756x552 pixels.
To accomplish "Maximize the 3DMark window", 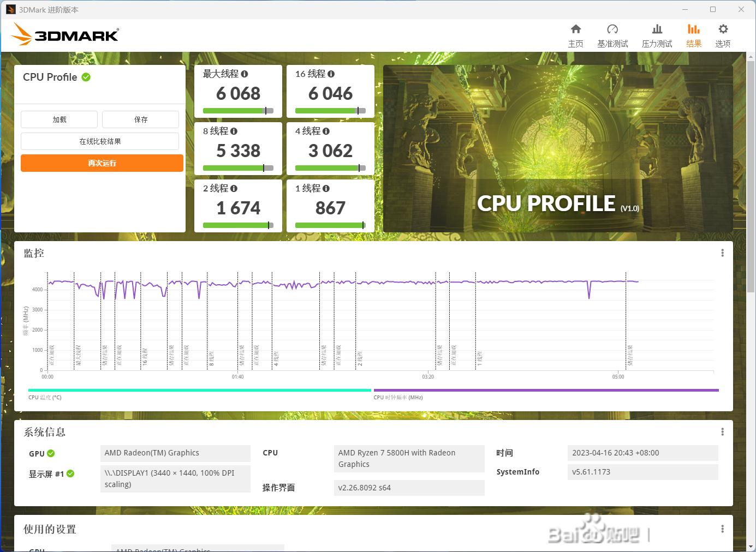I will [713, 9].
